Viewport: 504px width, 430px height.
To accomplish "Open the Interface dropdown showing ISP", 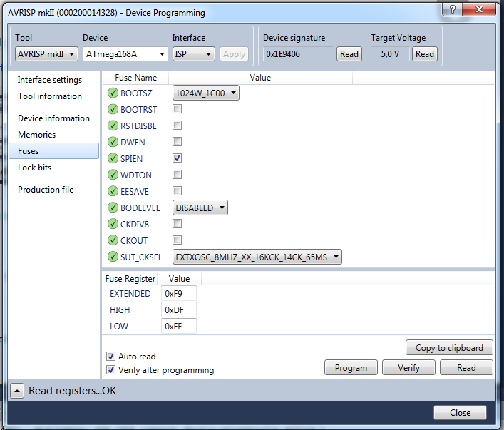I will pyautogui.click(x=193, y=54).
